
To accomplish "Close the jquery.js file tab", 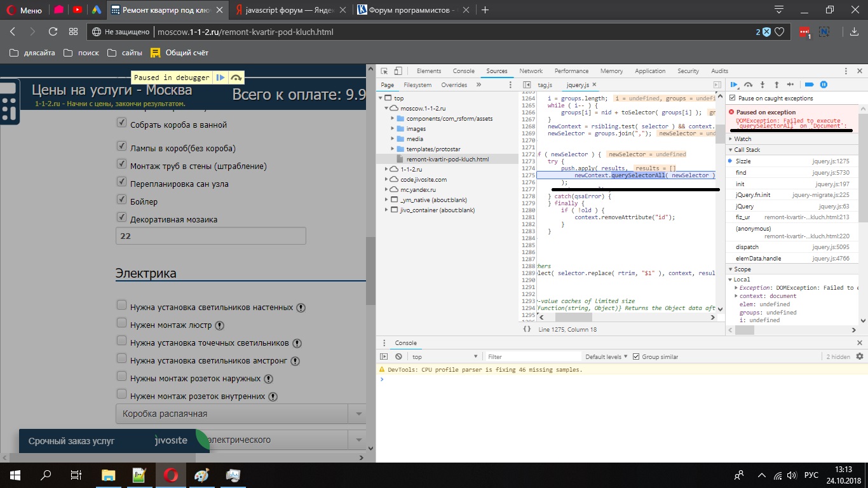I will tap(595, 85).
